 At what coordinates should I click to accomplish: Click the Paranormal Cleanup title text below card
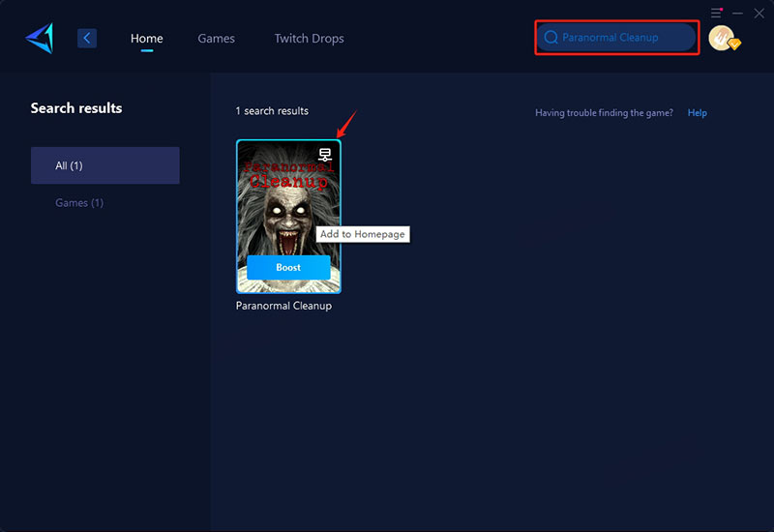[x=283, y=306]
